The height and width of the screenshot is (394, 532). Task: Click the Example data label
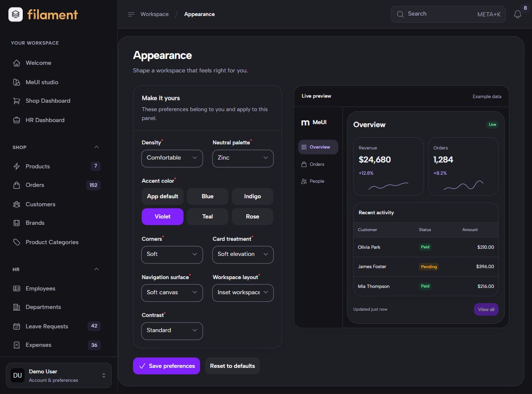click(x=487, y=96)
